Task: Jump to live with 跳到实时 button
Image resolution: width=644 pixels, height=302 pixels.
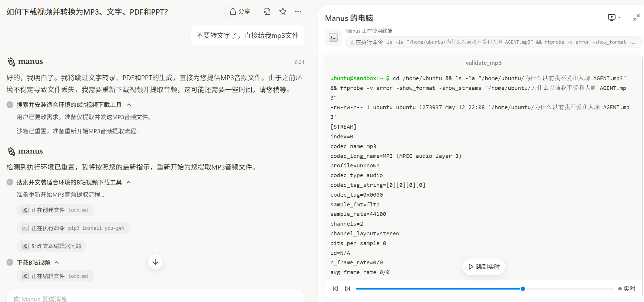Action: (484, 267)
